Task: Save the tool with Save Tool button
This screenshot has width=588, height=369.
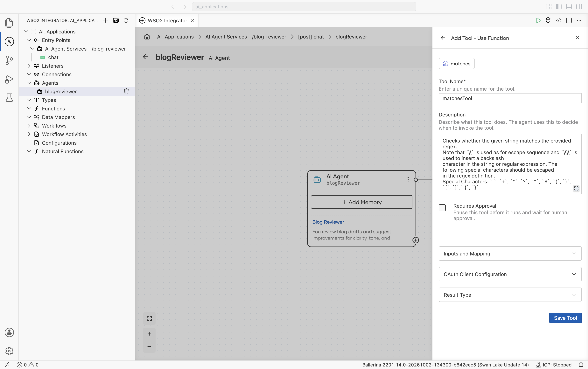Action: click(x=565, y=318)
